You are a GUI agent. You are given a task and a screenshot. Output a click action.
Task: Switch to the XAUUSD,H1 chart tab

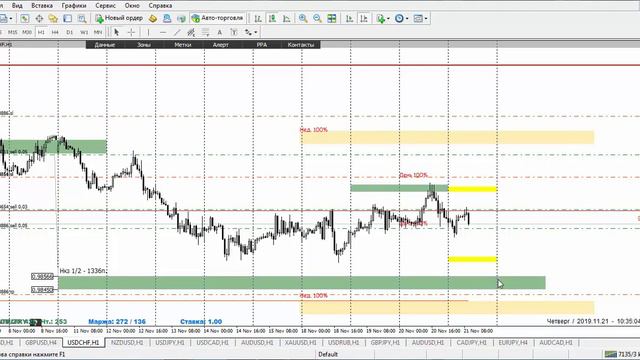[301, 343]
